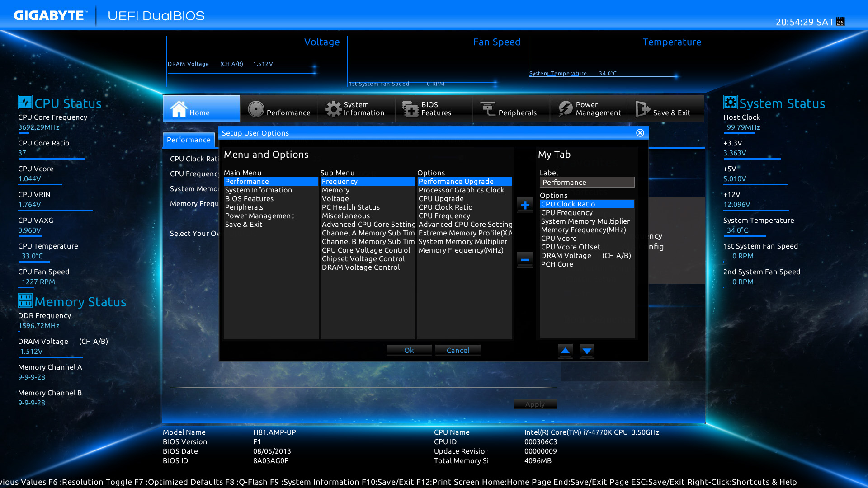The height and width of the screenshot is (488, 868).
Task: Click the DRAM Voltage graph line
Action: [242, 67]
